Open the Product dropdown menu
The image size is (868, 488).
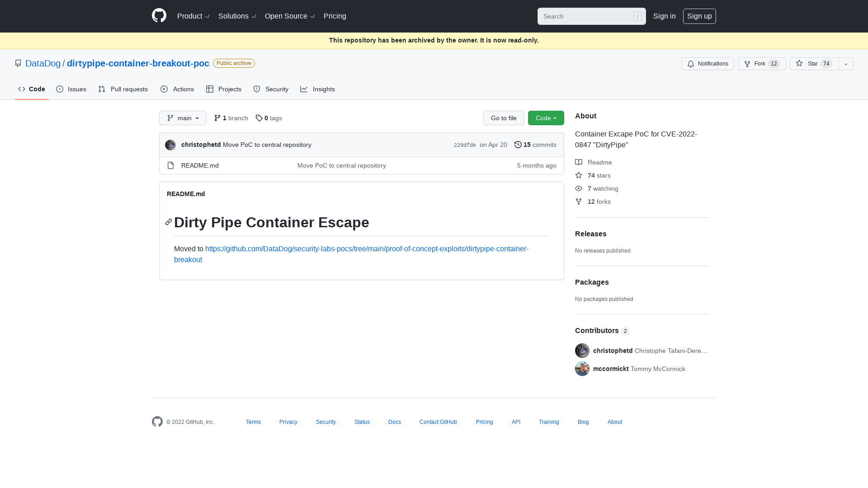tap(193, 16)
